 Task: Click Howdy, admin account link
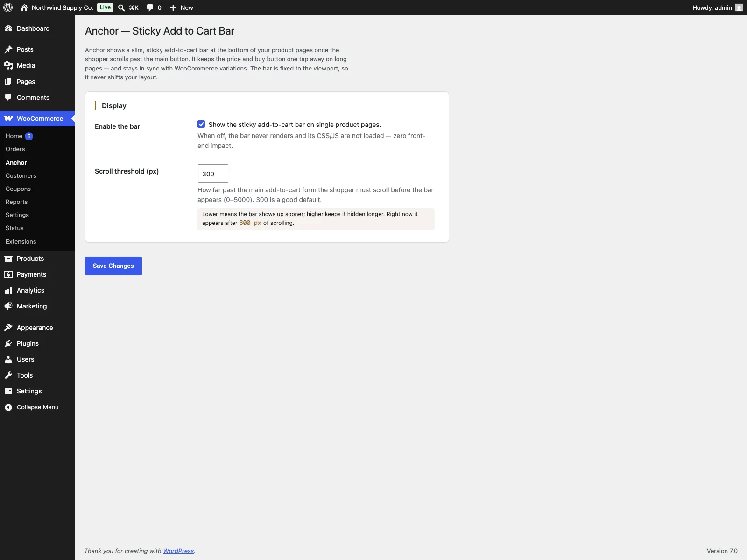pos(712,7)
